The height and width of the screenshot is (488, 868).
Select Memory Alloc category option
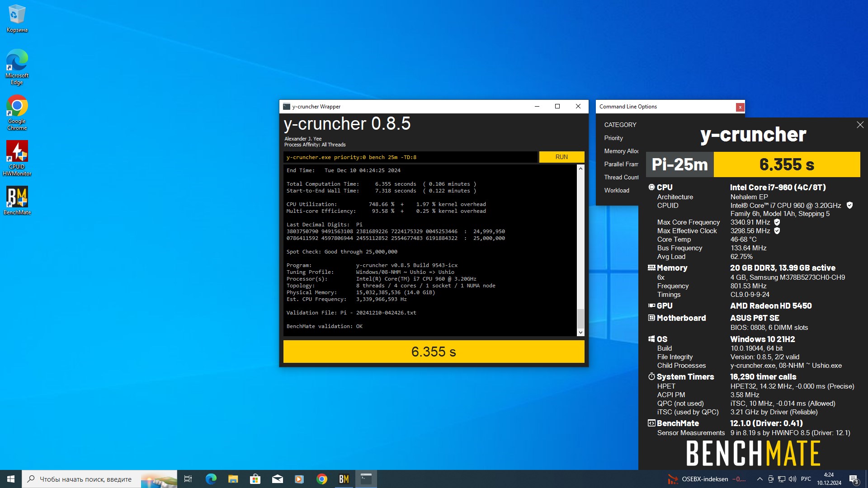point(621,151)
